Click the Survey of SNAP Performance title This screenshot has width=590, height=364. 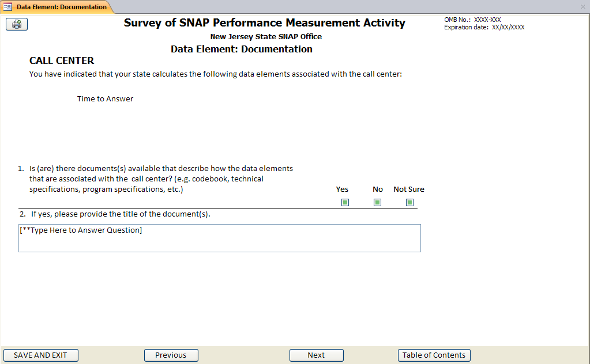(x=264, y=23)
